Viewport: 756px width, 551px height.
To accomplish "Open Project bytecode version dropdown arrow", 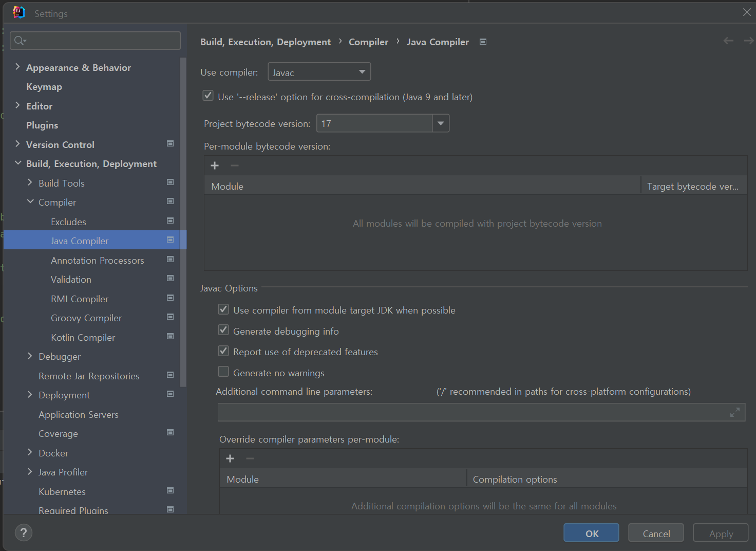I will [x=441, y=123].
